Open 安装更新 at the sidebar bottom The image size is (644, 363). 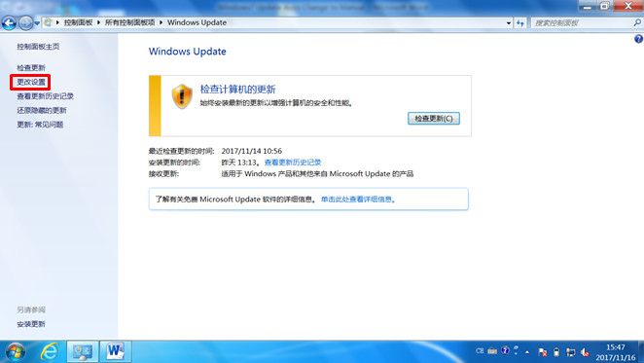click(31, 324)
